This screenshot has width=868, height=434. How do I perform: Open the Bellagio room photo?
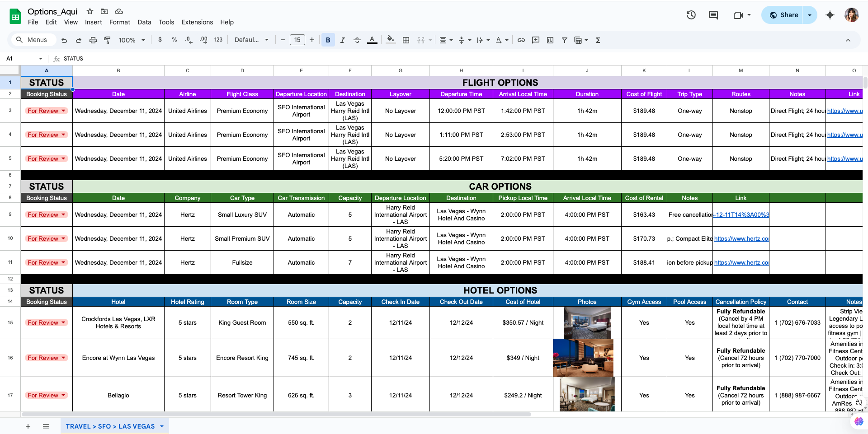pyautogui.click(x=587, y=394)
